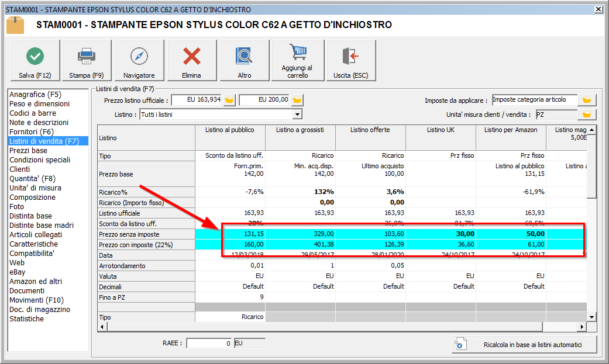Screen dimensions: 609x364
Task: Click horizontal scrollbar left arrow
Action: click(102, 327)
